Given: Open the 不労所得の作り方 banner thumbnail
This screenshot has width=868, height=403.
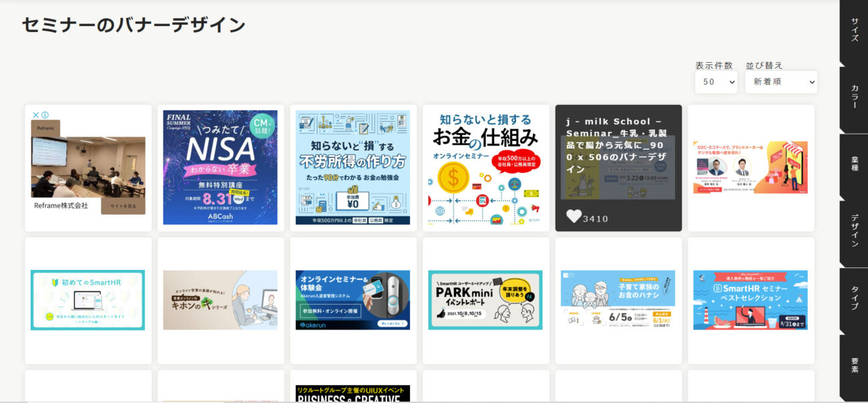Looking at the screenshot, I should pos(353,167).
